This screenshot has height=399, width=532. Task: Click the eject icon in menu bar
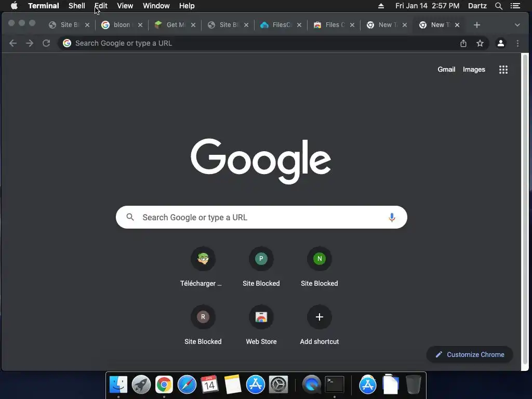[x=381, y=6]
